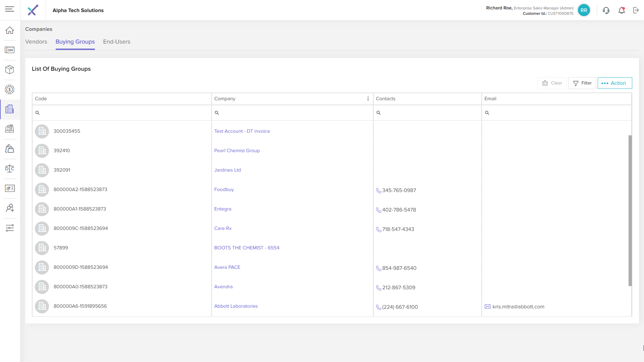Open the notification bell icon
This screenshot has width=644, height=362.
click(622, 10)
